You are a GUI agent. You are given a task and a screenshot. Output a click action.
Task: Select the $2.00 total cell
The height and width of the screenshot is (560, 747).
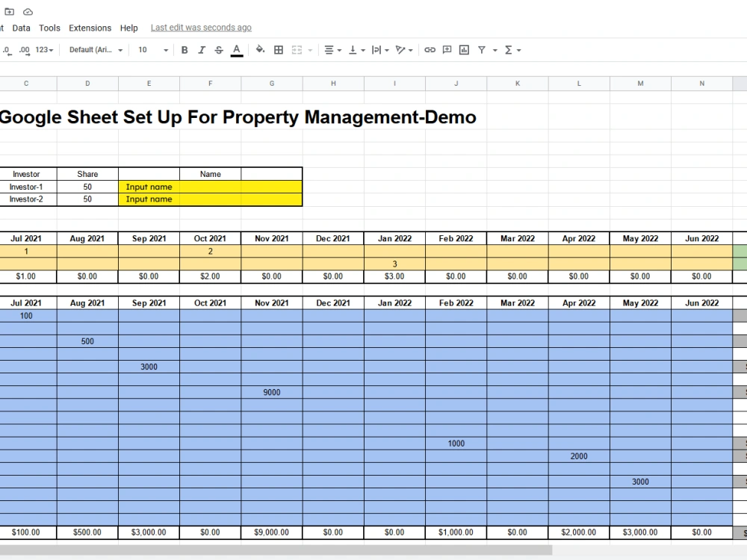(210, 276)
